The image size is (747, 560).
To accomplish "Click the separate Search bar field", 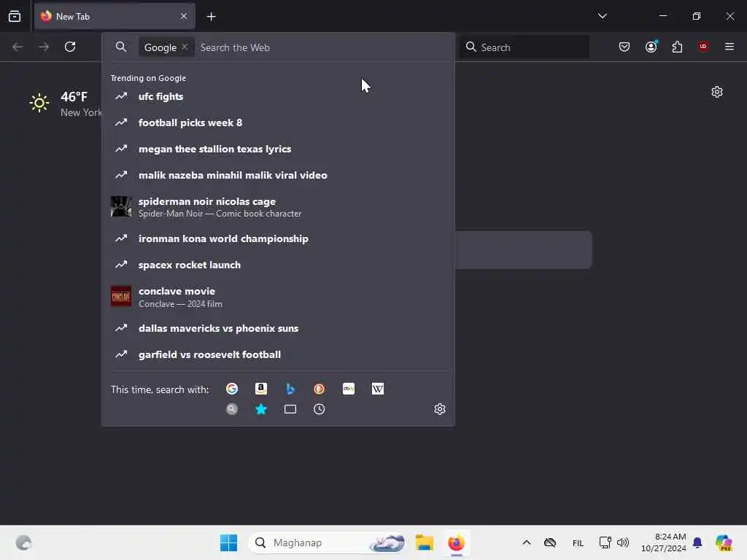I will (524, 47).
